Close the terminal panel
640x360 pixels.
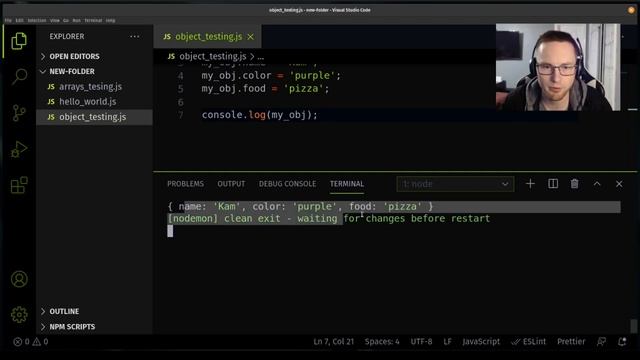(619, 184)
